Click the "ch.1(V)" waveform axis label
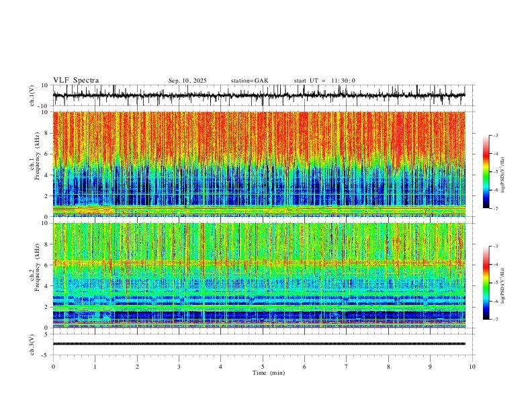Image resolution: width=532 pixels, height=411 pixels. point(32,95)
